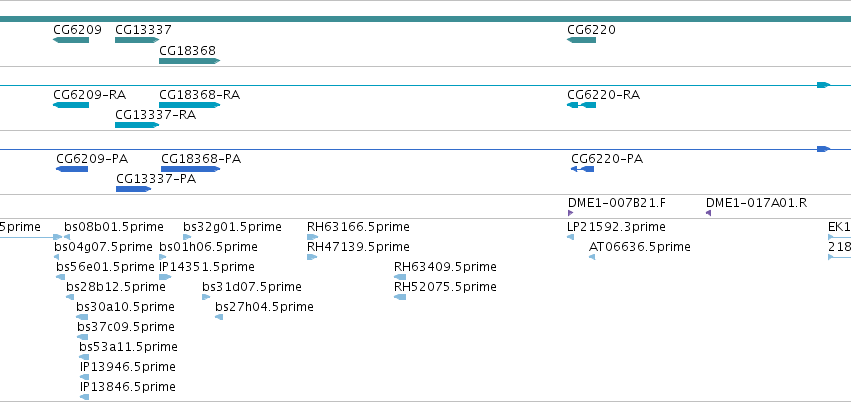Screen dimensions: 851x402
Task: Select the CG6220-PA protein feature
Action: pyautogui.click(x=582, y=169)
